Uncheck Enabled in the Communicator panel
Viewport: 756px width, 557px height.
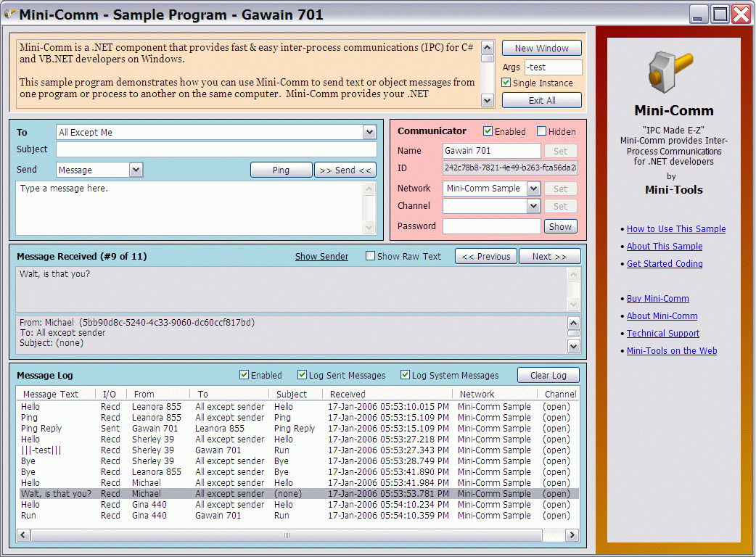[488, 131]
